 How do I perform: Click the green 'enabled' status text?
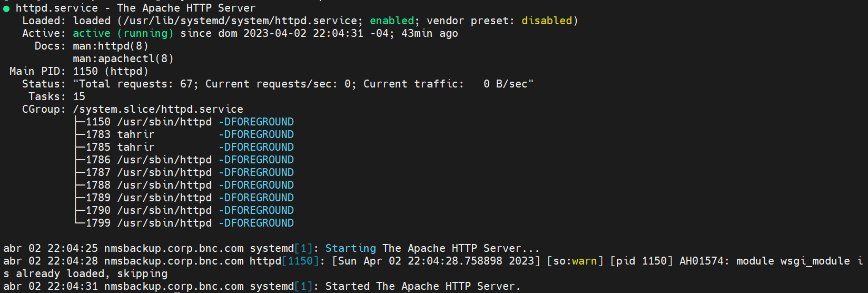(x=392, y=21)
